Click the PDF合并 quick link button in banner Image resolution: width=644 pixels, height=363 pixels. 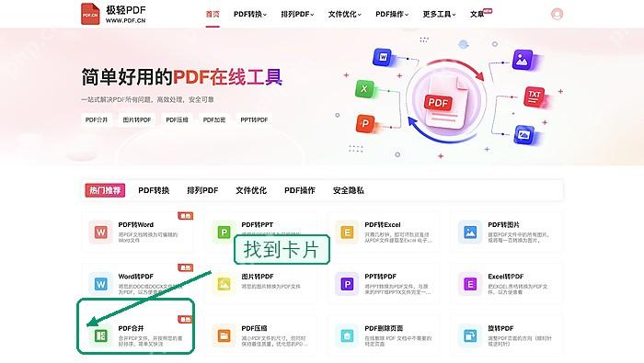(97, 119)
